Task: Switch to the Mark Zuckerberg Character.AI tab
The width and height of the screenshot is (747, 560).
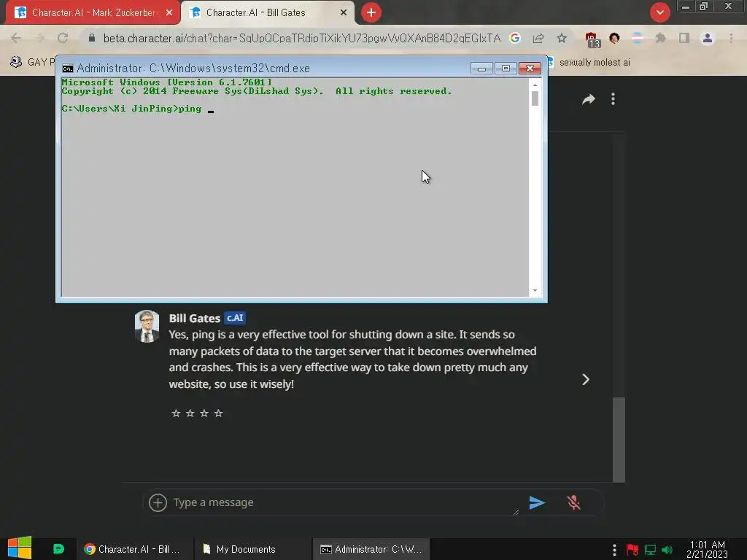Action: click(93, 12)
